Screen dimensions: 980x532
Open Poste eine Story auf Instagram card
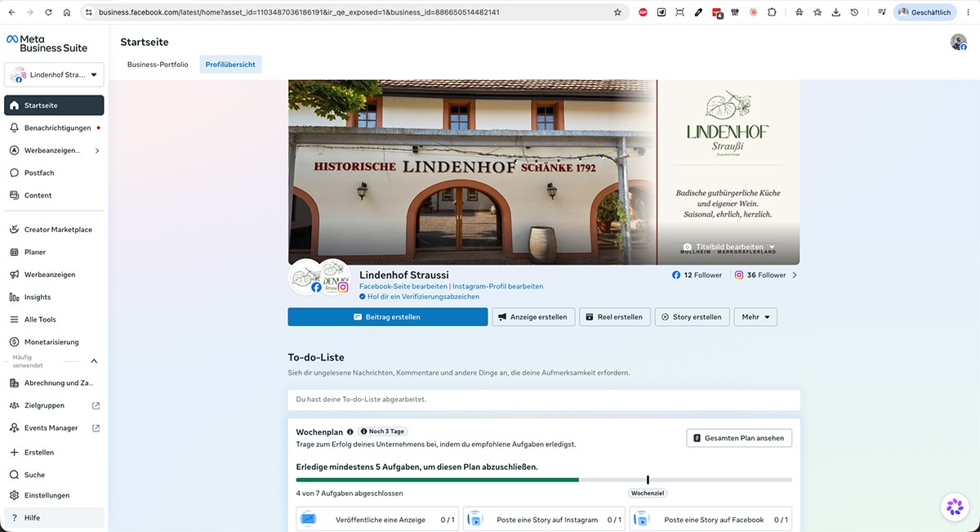coord(544,520)
